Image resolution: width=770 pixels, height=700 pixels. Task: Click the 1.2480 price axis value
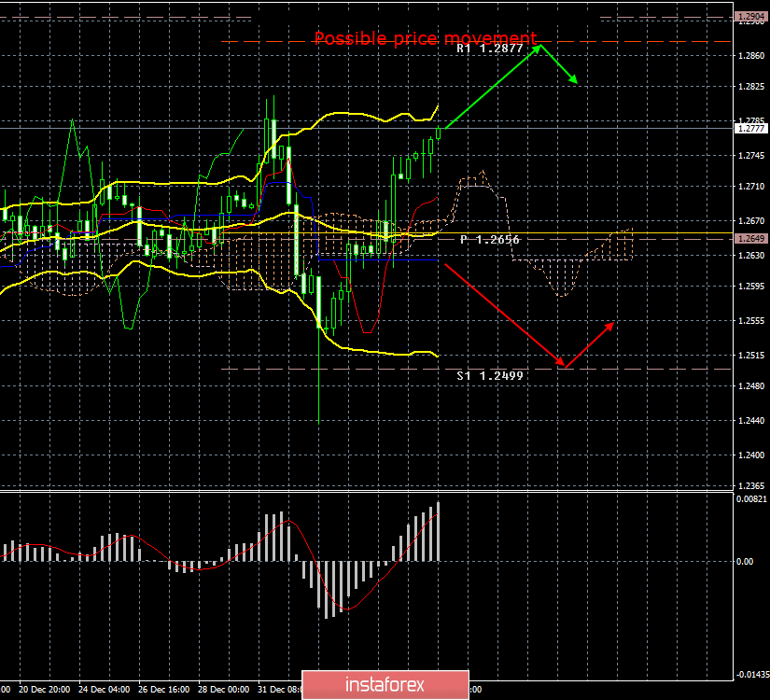(751, 386)
